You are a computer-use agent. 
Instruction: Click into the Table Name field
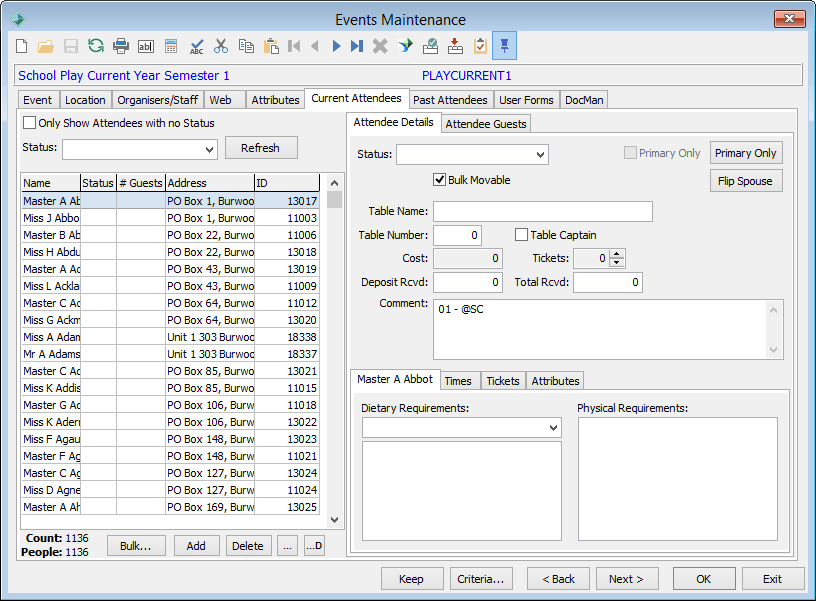tap(543, 211)
